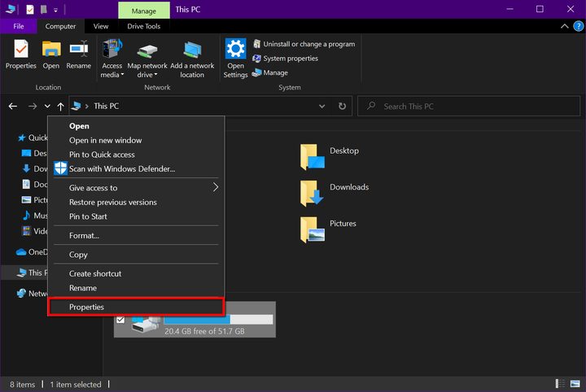Select Videos in the navigation pane
Viewport: 586px width, 392px height.
[34, 231]
